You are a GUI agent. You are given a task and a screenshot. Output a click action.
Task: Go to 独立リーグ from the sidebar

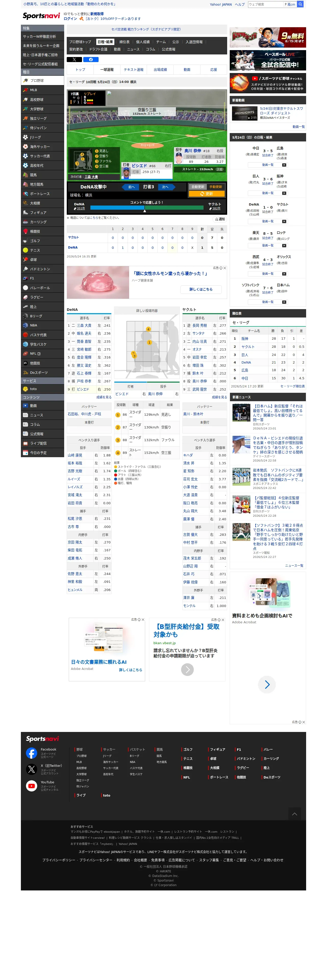(x=42, y=118)
